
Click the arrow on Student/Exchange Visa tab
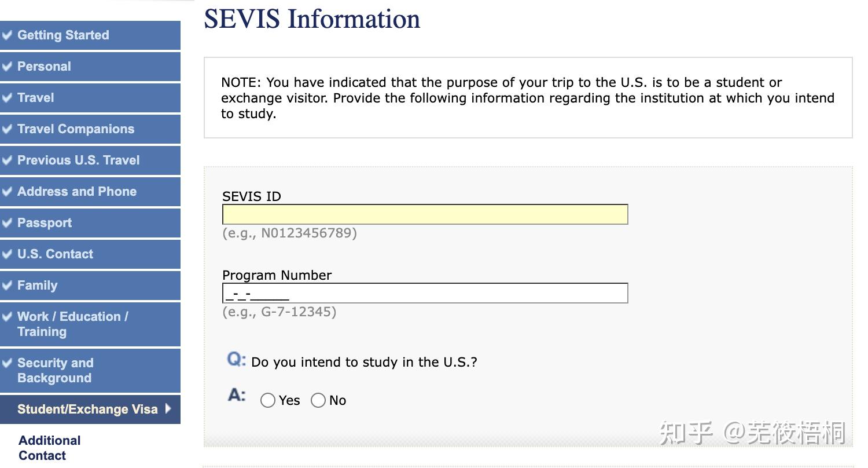tap(168, 408)
